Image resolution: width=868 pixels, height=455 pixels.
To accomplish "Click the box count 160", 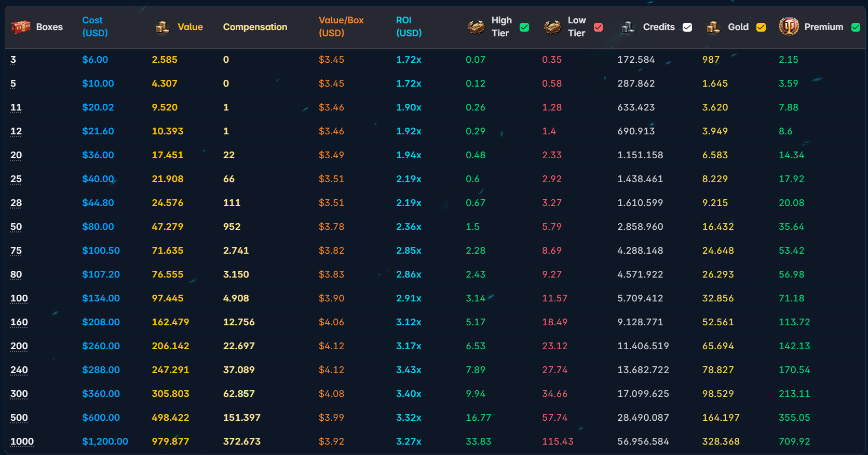I will click(19, 322).
